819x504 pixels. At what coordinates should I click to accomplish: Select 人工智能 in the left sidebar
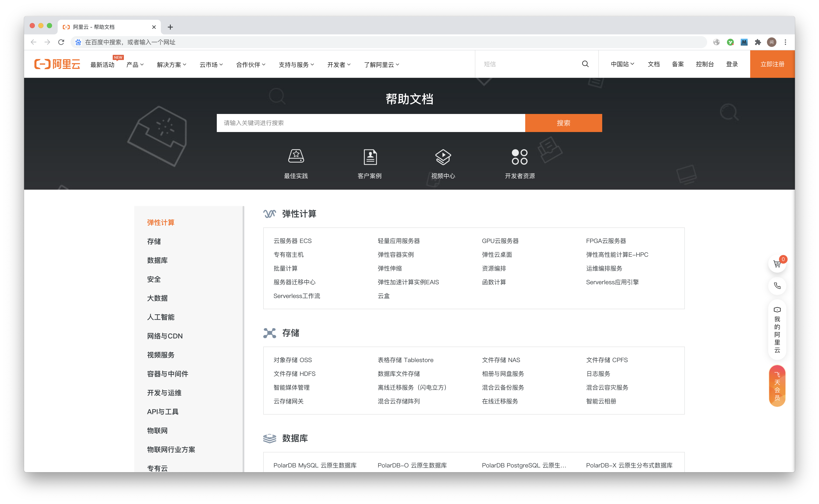[x=161, y=317]
